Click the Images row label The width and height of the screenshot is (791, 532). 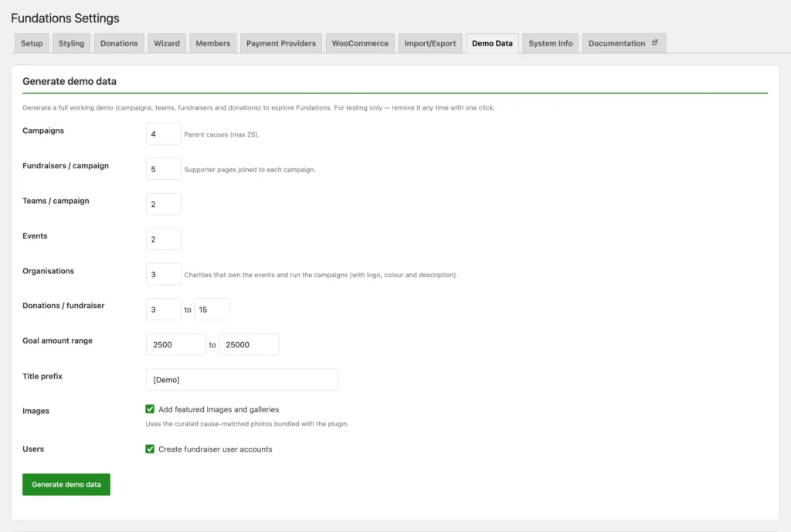click(x=36, y=411)
